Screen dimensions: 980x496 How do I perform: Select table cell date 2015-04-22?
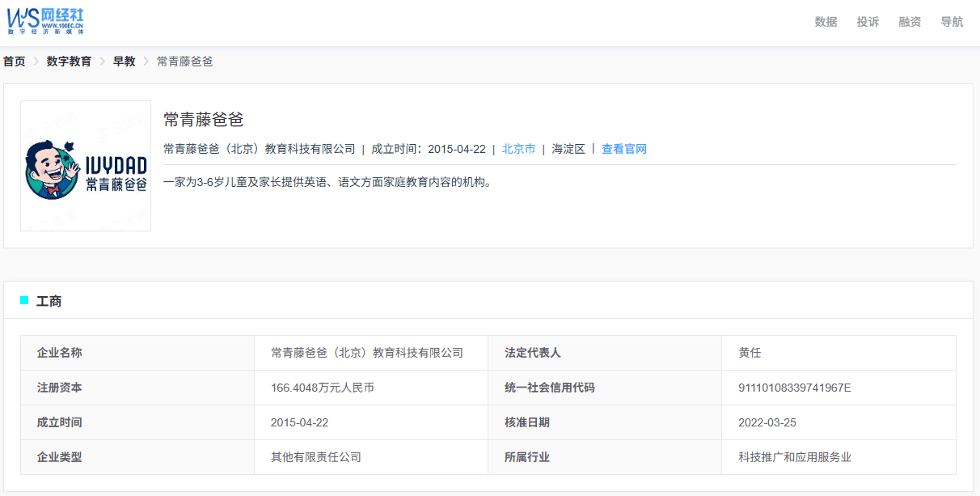(x=371, y=422)
